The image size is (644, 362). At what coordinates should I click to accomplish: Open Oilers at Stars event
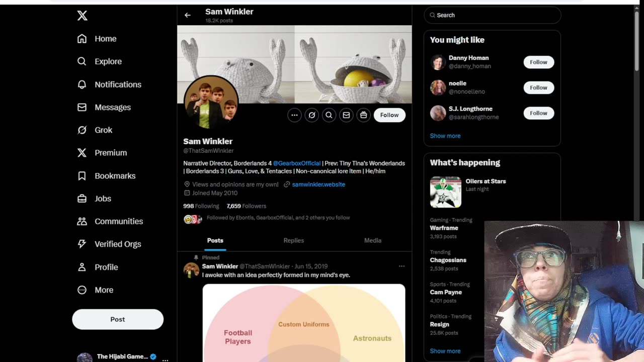click(486, 181)
